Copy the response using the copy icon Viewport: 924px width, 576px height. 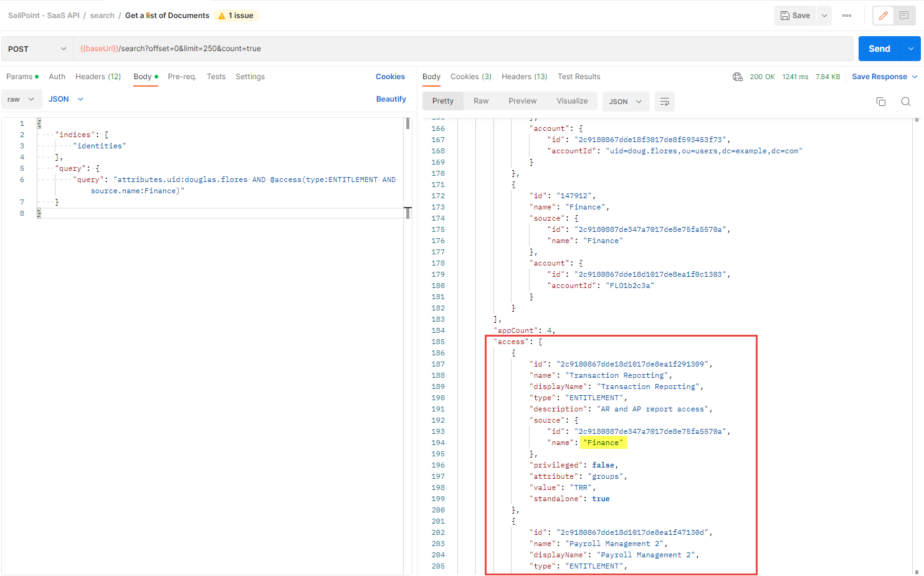pos(881,101)
